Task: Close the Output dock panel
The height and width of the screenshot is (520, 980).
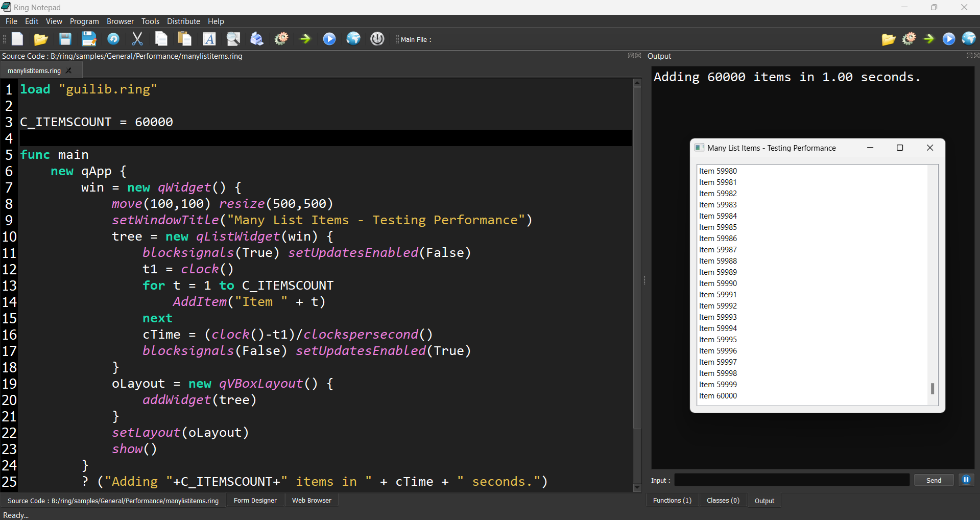Action: [x=976, y=56]
